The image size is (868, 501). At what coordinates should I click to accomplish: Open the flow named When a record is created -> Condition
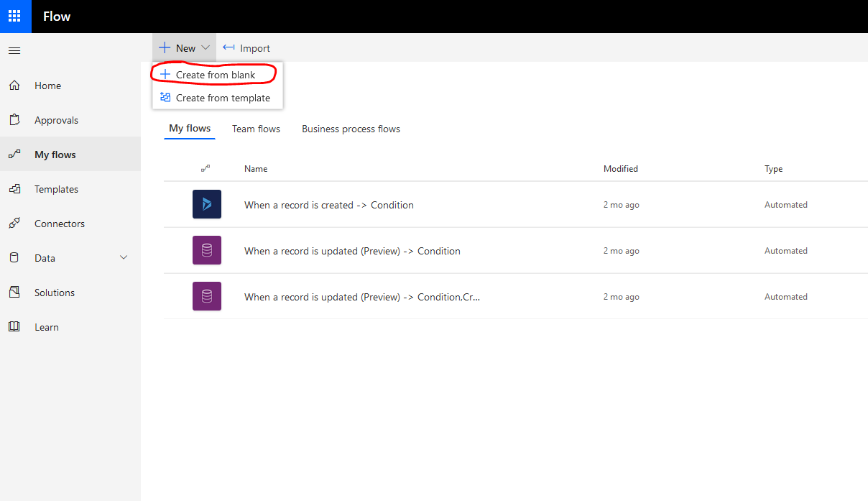[328, 204]
